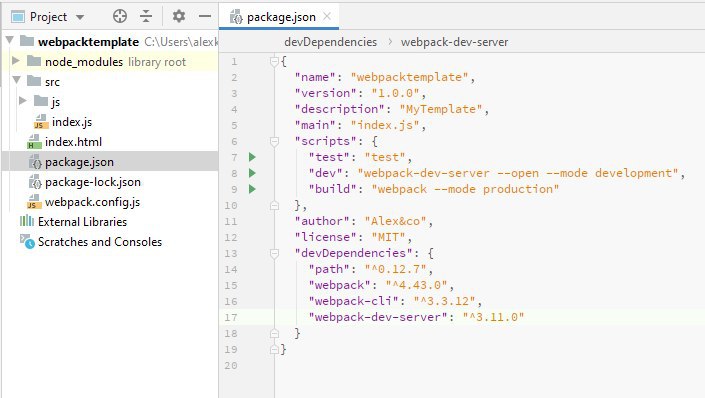The width and height of the screenshot is (705, 398).
Task: Collapse all with the toolbar collapse icon
Action: tap(146, 17)
